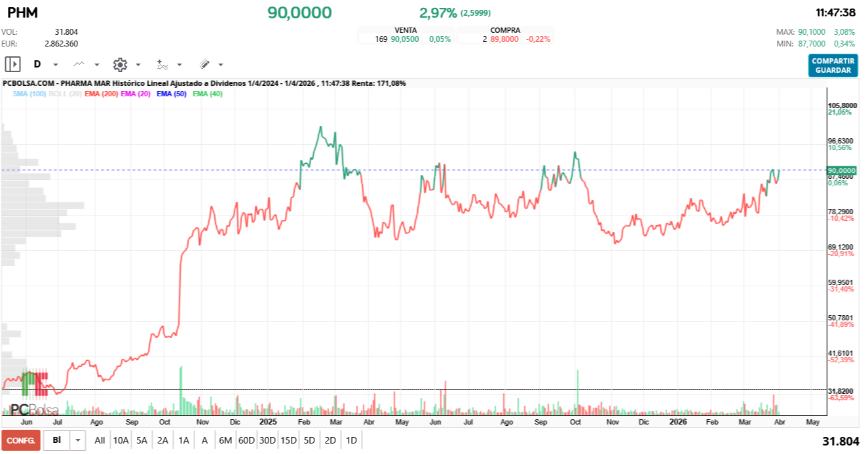Click the D daily interval button
The height and width of the screenshot is (454, 868).
[x=37, y=64]
